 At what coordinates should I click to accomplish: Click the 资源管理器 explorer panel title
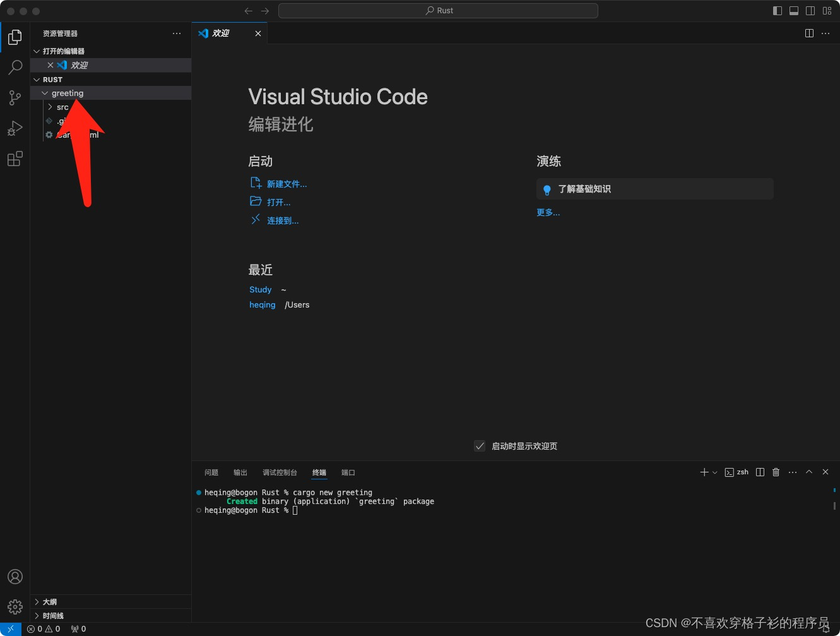pyautogui.click(x=60, y=33)
